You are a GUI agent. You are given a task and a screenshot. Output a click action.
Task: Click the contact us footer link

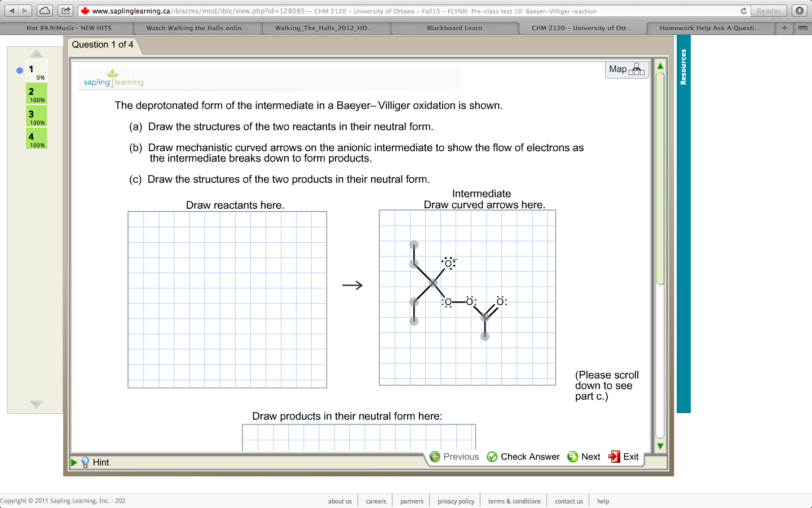click(568, 501)
